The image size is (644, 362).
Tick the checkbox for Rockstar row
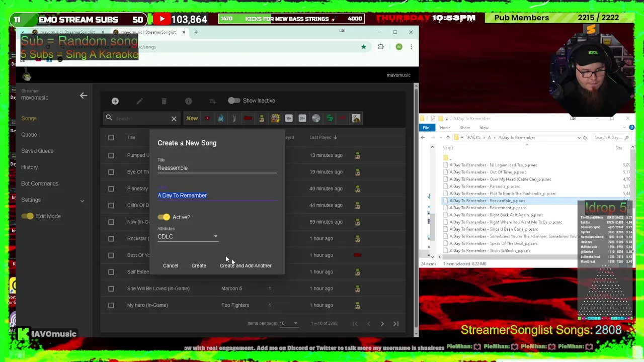pos(111,238)
